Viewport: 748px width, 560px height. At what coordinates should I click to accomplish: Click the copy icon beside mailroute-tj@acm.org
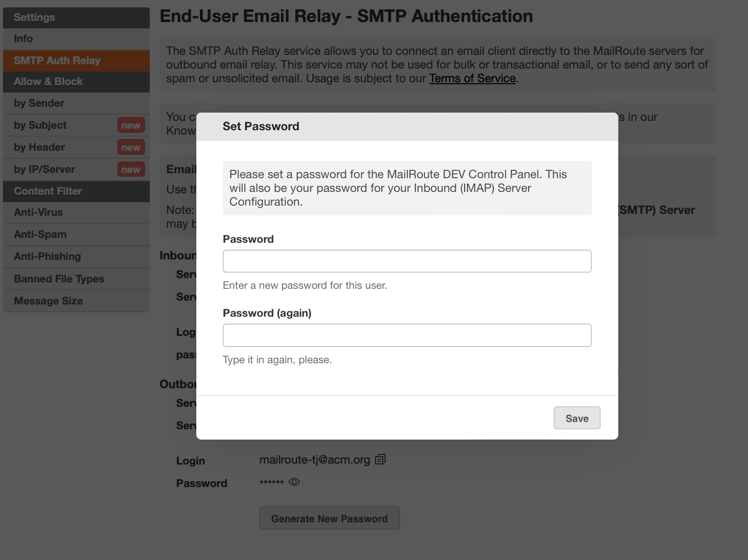pyautogui.click(x=380, y=459)
